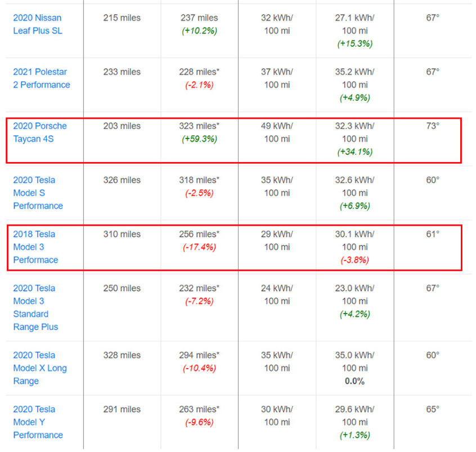The image size is (476, 452).
Task: Click the '(+34.1%)' consumption difference
Action: pos(355,152)
